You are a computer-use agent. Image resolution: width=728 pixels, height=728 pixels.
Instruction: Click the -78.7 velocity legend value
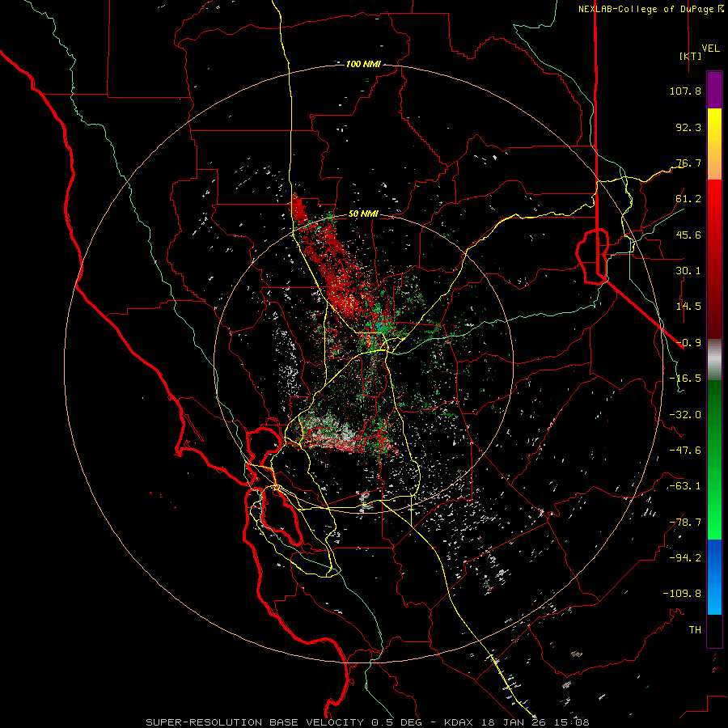(685, 523)
